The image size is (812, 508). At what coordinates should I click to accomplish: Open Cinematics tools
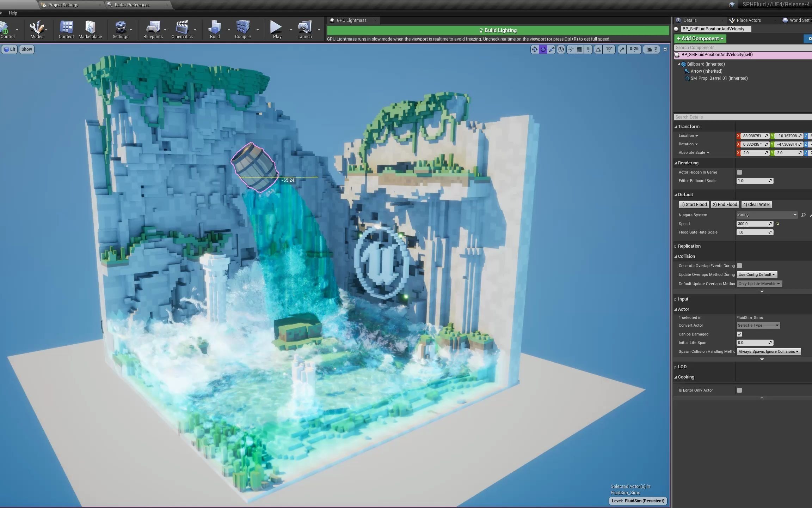tap(182, 30)
